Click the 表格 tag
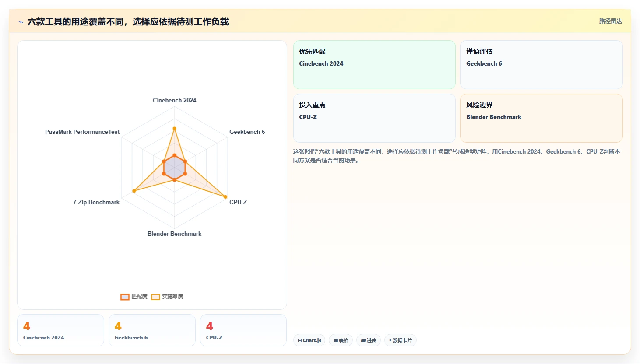640x364 pixels. point(341,340)
